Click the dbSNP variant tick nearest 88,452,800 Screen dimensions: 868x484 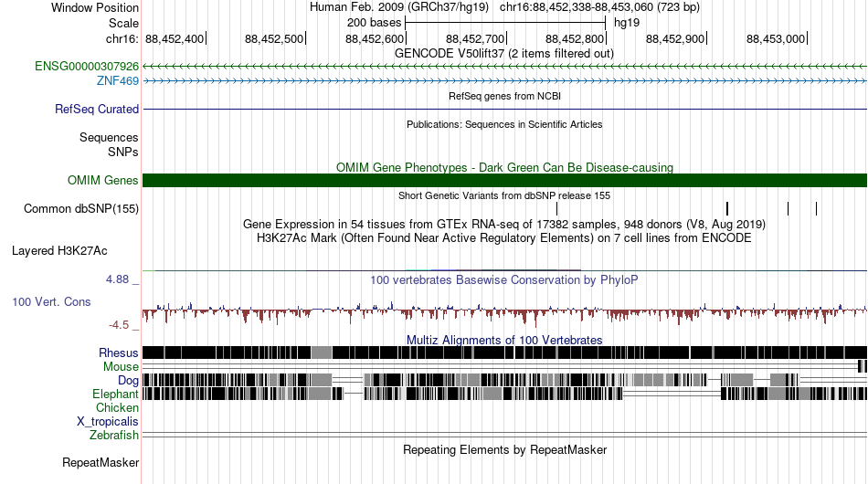(x=557, y=208)
